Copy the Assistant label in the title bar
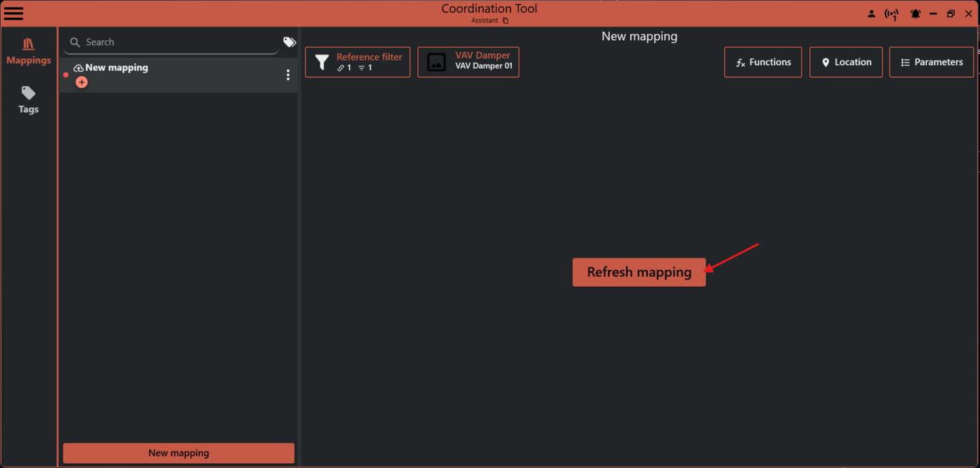Image resolution: width=980 pixels, height=468 pixels. pyautogui.click(x=505, y=20)
